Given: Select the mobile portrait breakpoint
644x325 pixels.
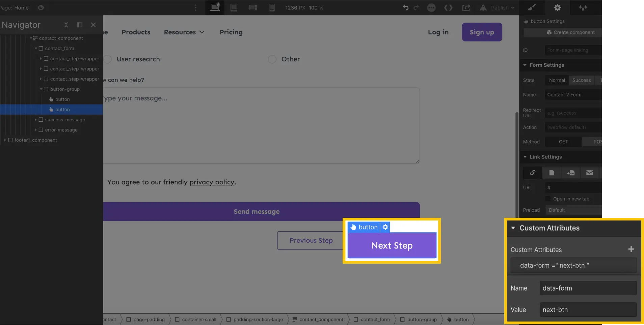Looking at the screenshot, I should tap(272, 7).
